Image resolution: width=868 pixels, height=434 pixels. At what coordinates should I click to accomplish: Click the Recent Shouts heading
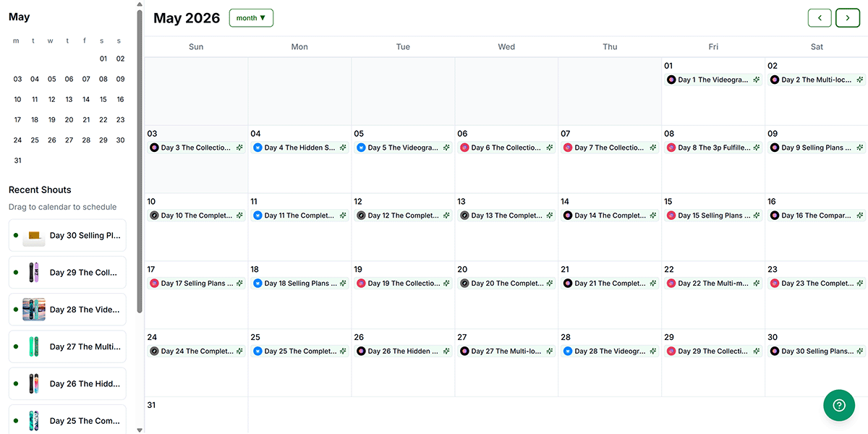[40, 190]
